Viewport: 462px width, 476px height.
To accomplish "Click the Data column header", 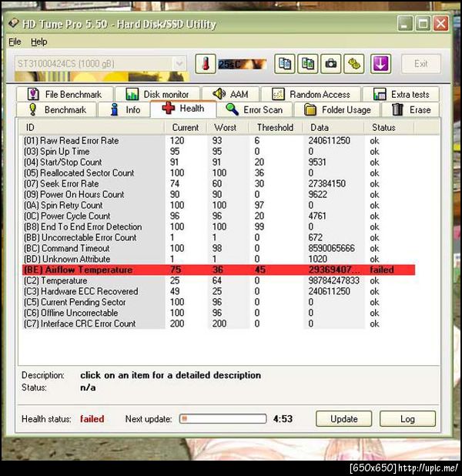I will [x=333, y=127].
